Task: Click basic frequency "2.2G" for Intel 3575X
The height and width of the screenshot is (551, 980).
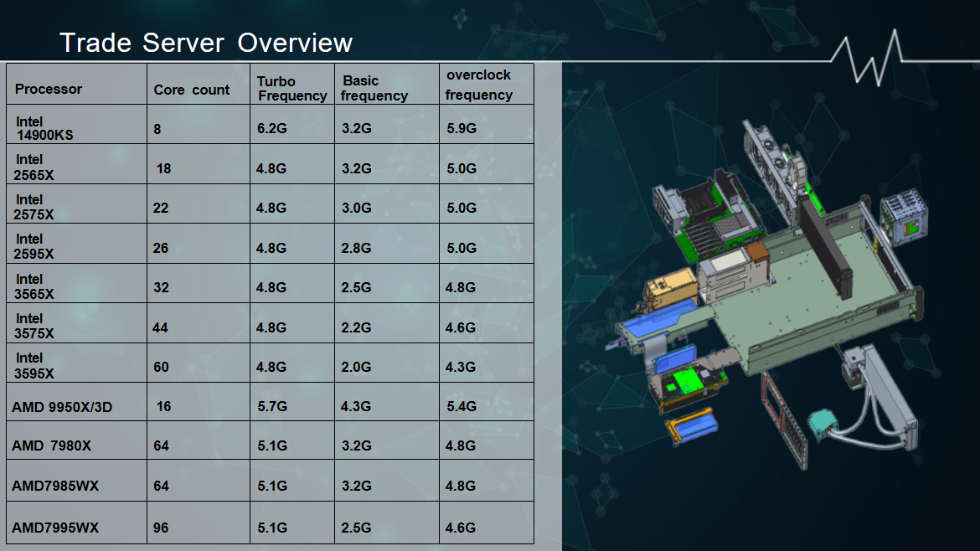Action: pos(356,327)
